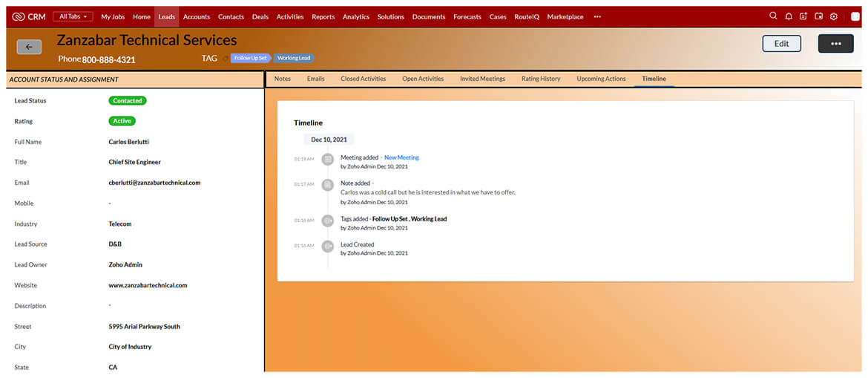
Task: Open the Analytics module
Action: [356, 16]
